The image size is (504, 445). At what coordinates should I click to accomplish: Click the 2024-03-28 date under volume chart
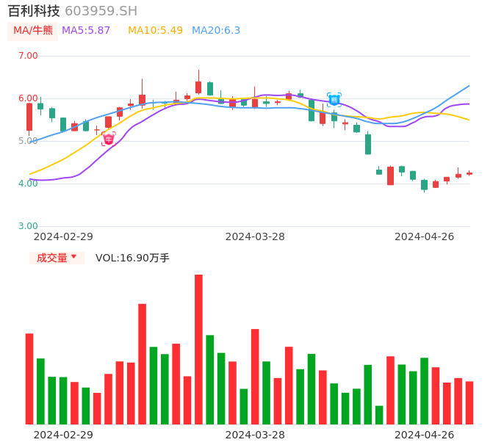tap(255, 435)
